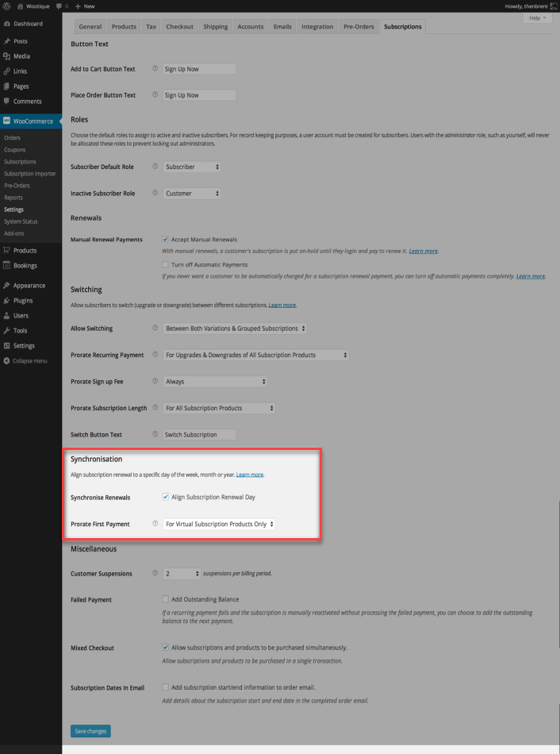Open System Status in WooCommerce submenu
The image size is (560, 754).
click(21, 221)
